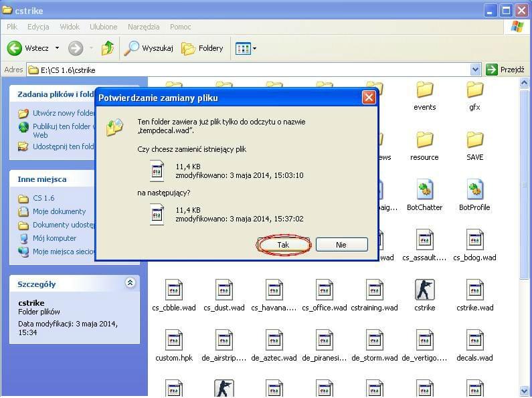Click the Przejdź go button
The width and height of the screenshot is (532, 398).
point(505,70)
